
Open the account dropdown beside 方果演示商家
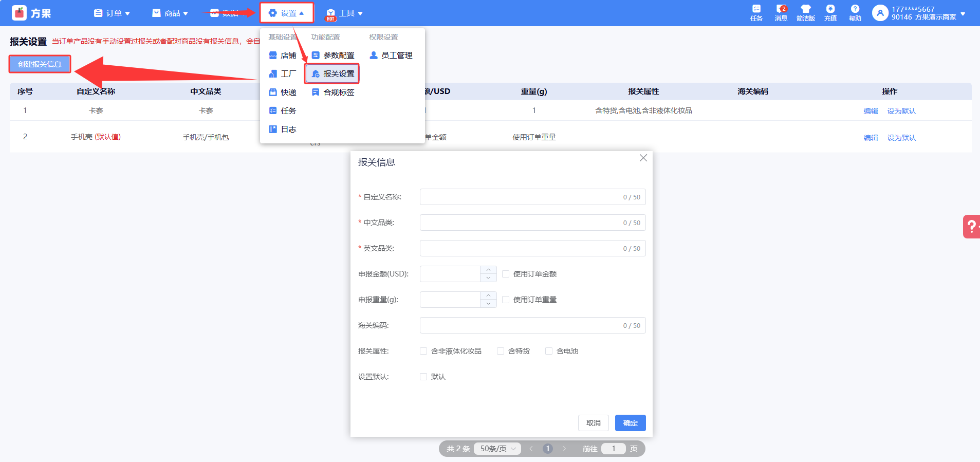963,13
